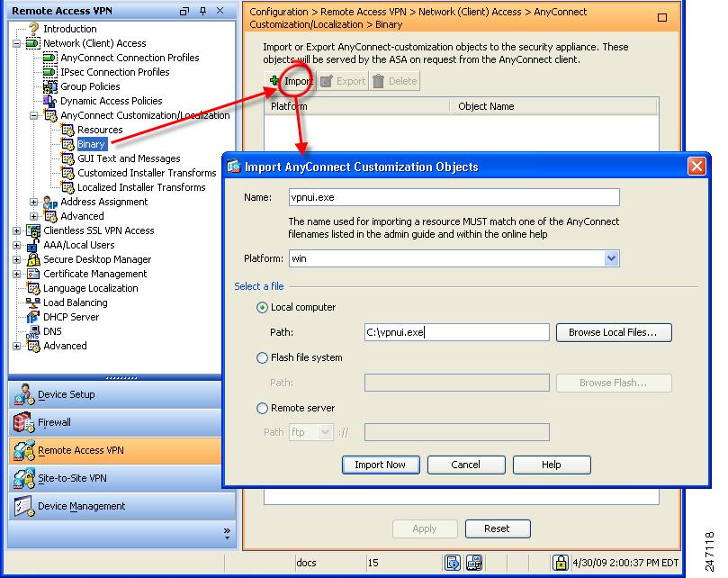Click the Introduction question mark icon
728x578 pixels.
click(33, 29)
